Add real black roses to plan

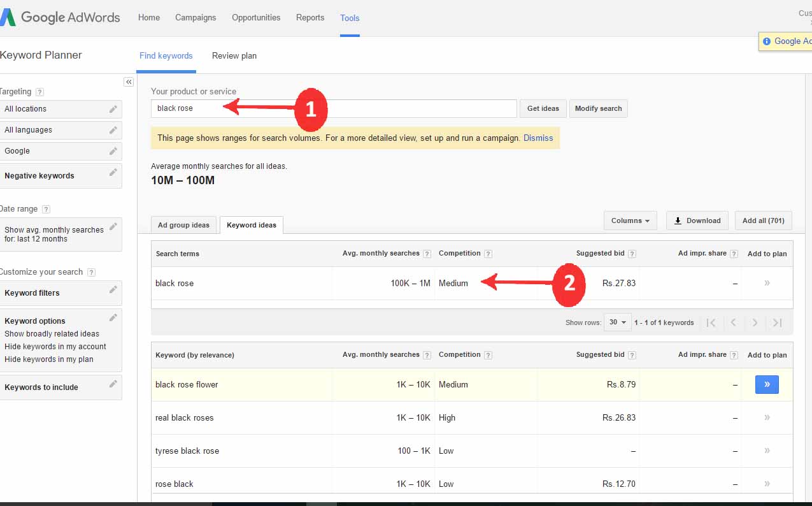(767, 417)
